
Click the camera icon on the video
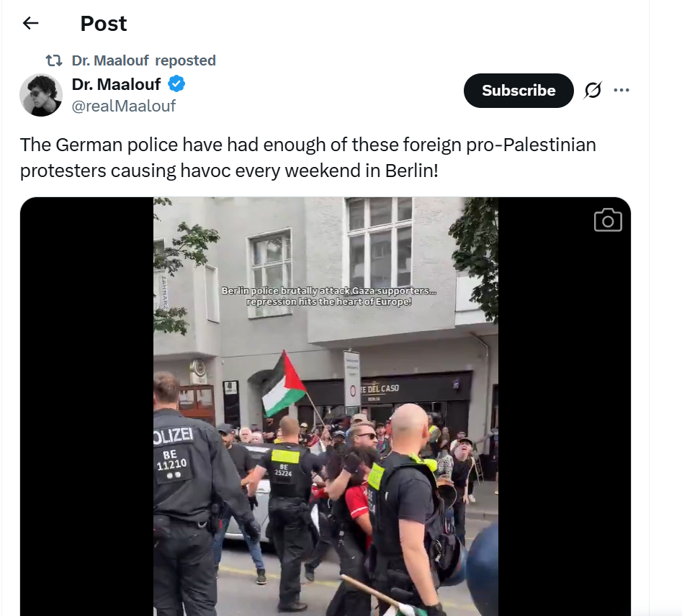click(x=608, y=219)
